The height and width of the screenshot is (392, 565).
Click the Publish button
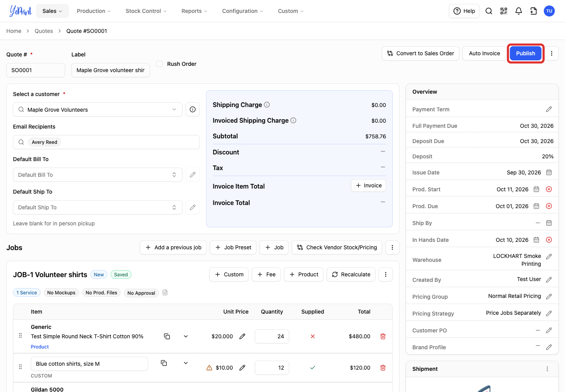point(526,53)
